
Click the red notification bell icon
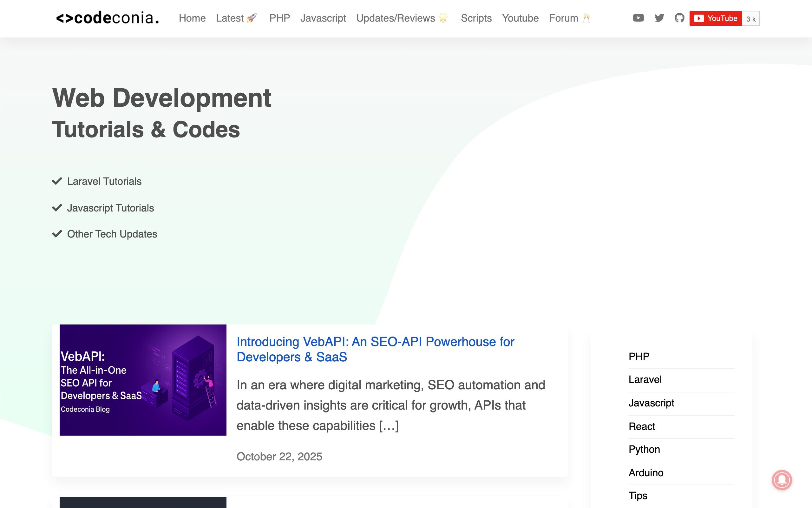click(x=782, y=480)
